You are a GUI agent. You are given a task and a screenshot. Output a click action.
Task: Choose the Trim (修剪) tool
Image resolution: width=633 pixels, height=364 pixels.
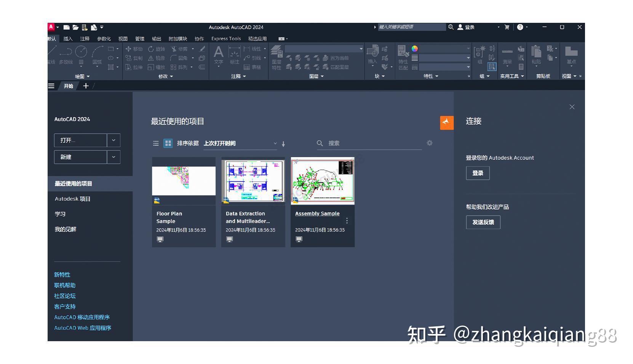[x=179, y=49]
